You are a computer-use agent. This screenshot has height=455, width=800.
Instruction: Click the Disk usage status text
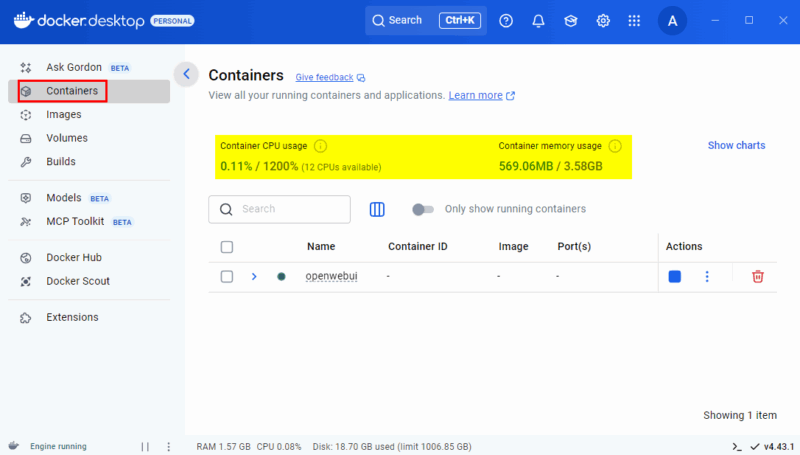(392, 447)
